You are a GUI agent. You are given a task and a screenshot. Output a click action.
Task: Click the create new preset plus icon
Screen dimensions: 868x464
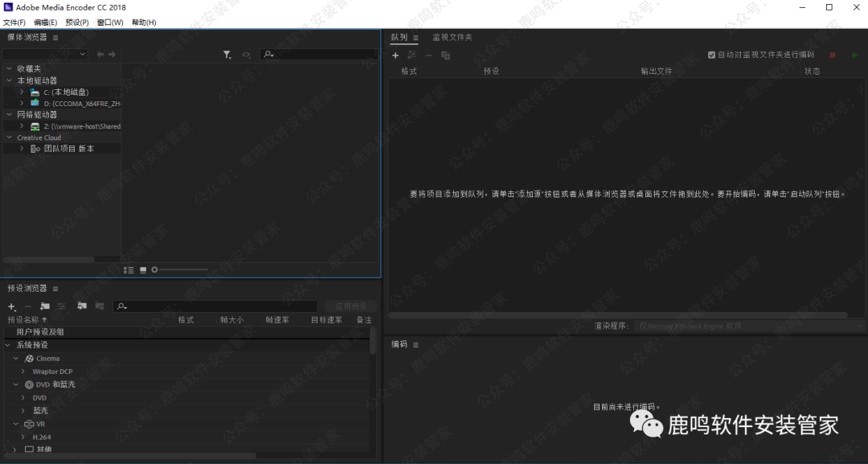[x=11, y=306]
